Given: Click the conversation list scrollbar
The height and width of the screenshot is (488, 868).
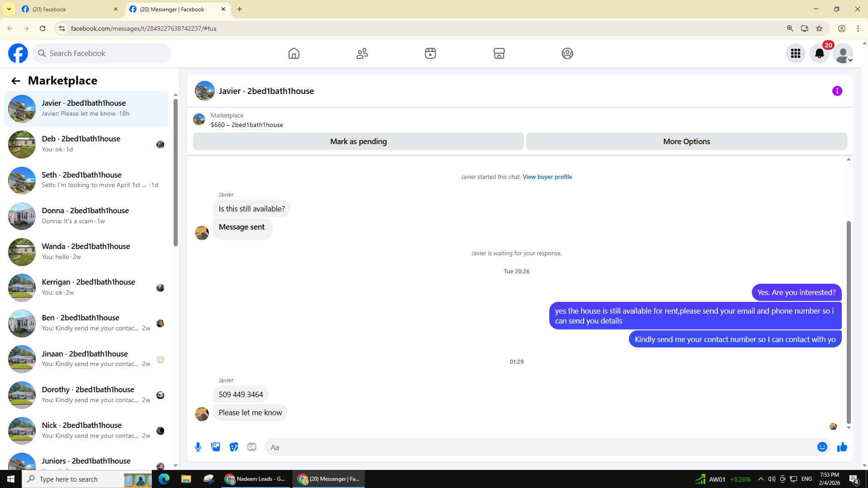Looking at the screenshot, I should pos(175,172).
